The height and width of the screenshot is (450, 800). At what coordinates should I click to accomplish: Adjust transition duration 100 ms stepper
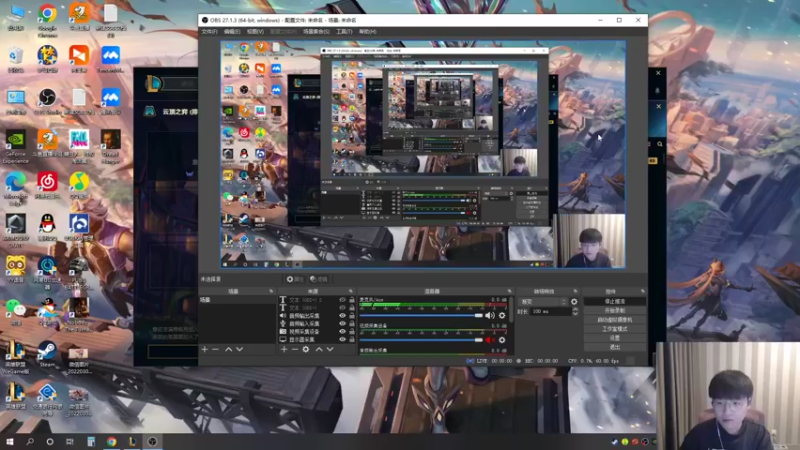tap(576, 311)
